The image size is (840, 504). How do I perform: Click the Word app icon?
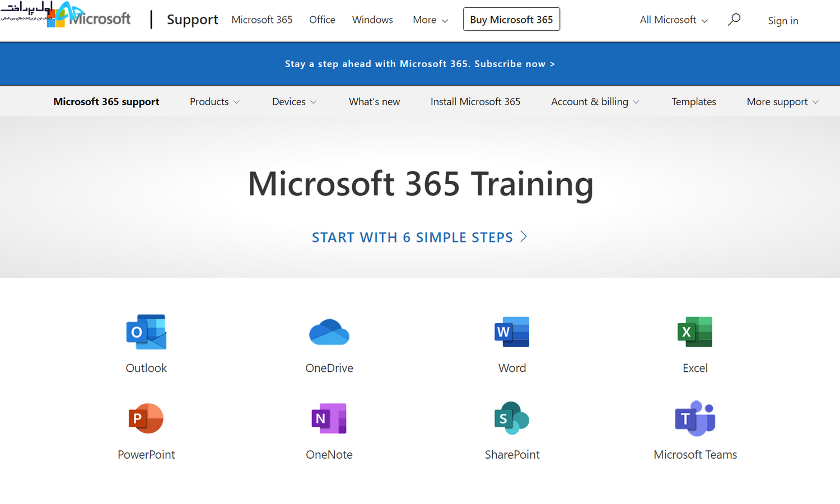pos(512,332)
